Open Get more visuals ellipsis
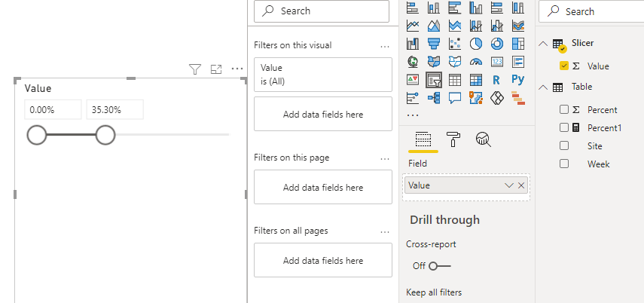 (412, 115)
